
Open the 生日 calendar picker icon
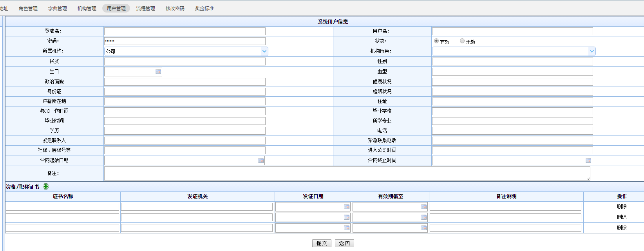tap(158, 72)
